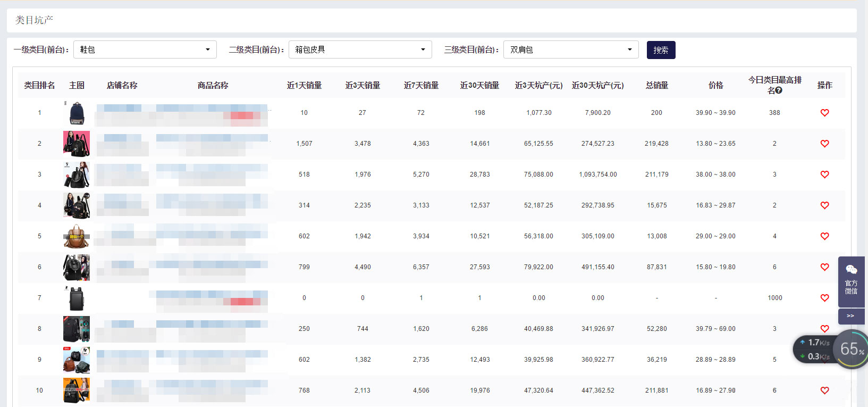
Task: Open the rank 5 brown bag thumbnail
Action: pos(77,236)
